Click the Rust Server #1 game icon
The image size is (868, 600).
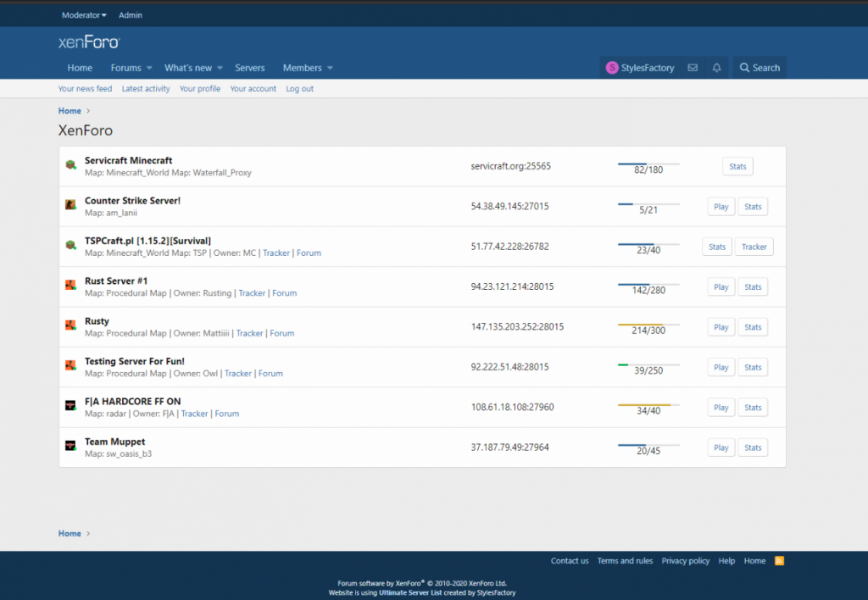point(70,285)
